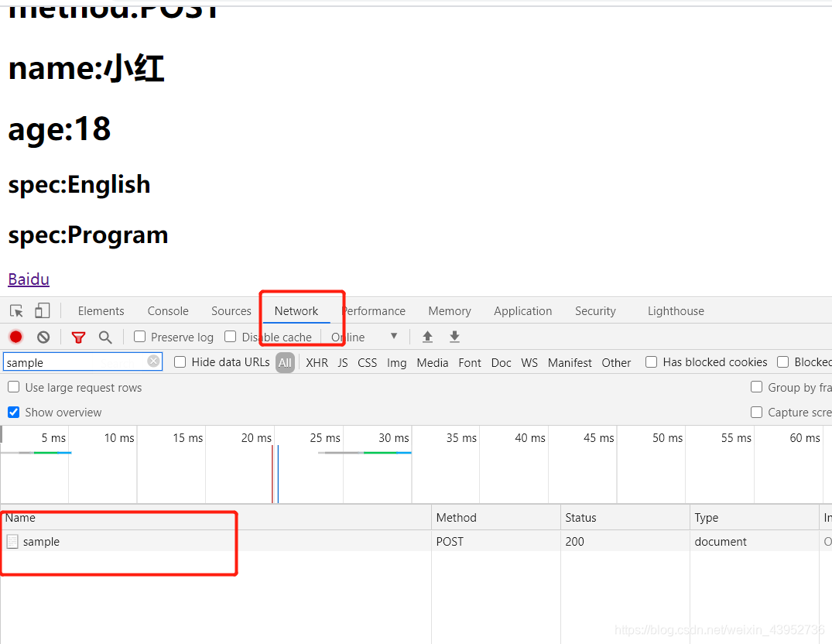832x644 pixels.
Task: Click the document icon beside sample
Action: pos(12,541)
